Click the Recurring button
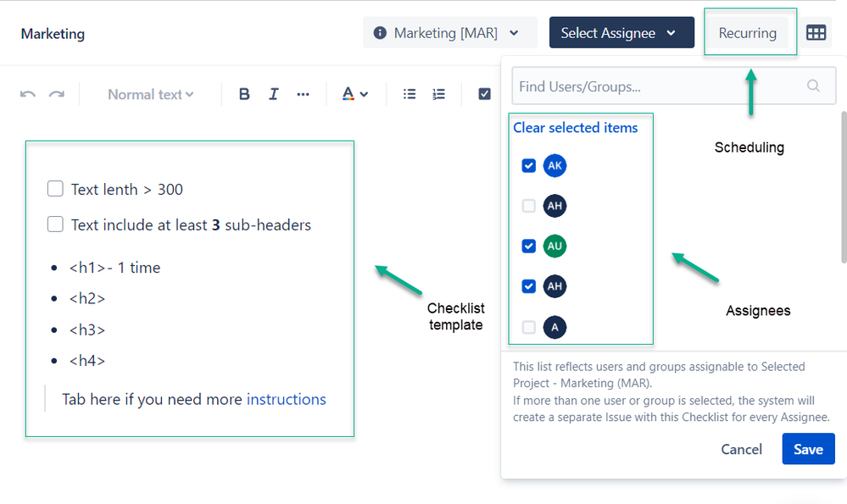Image resolution: width=847 pixels, height=504 pixels. 748,33
